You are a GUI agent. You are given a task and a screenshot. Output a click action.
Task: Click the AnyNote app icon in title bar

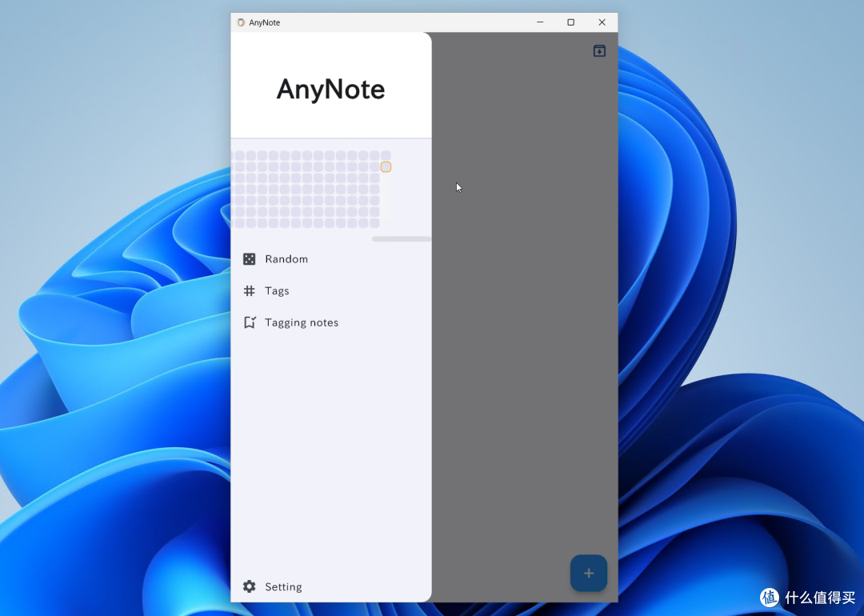pos(241,22)
